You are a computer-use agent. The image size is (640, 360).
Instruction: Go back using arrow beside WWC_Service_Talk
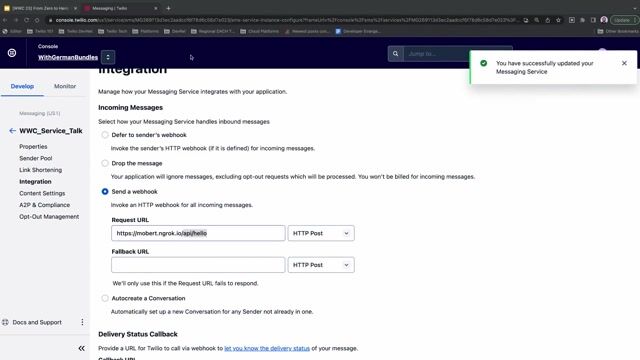click(12, 131)
